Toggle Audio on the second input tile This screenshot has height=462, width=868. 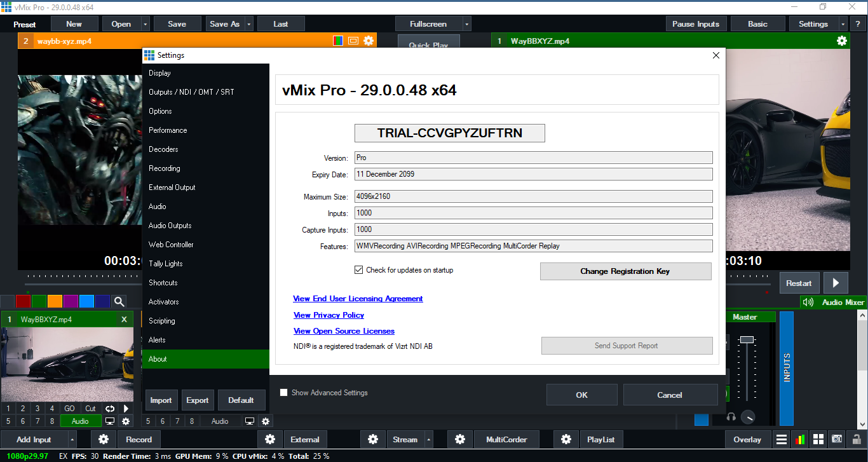click(220, 421)
